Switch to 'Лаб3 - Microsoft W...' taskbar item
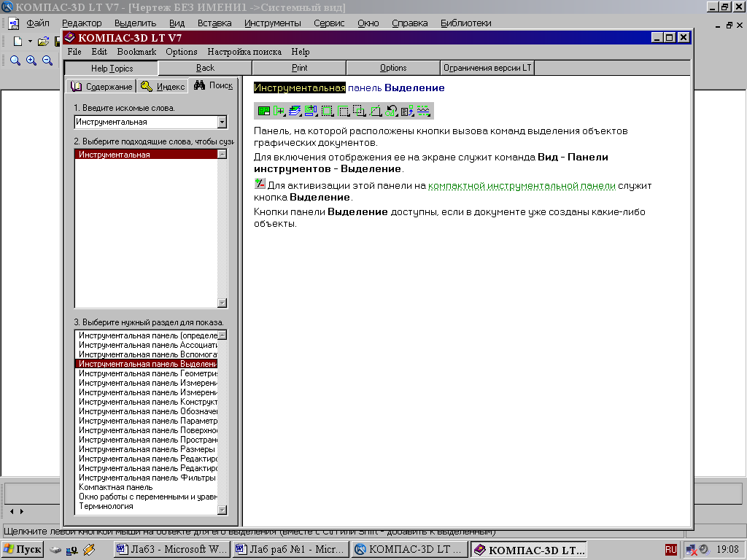Image resolution: width=747 pixels, height=560 pixels. (x=172, y=550)
